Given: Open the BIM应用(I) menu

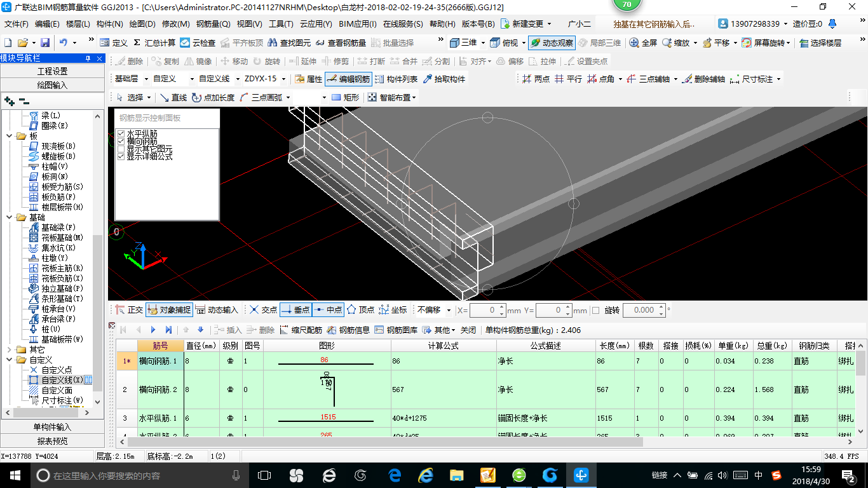Looking at the screenshot, I should [358, 24].
